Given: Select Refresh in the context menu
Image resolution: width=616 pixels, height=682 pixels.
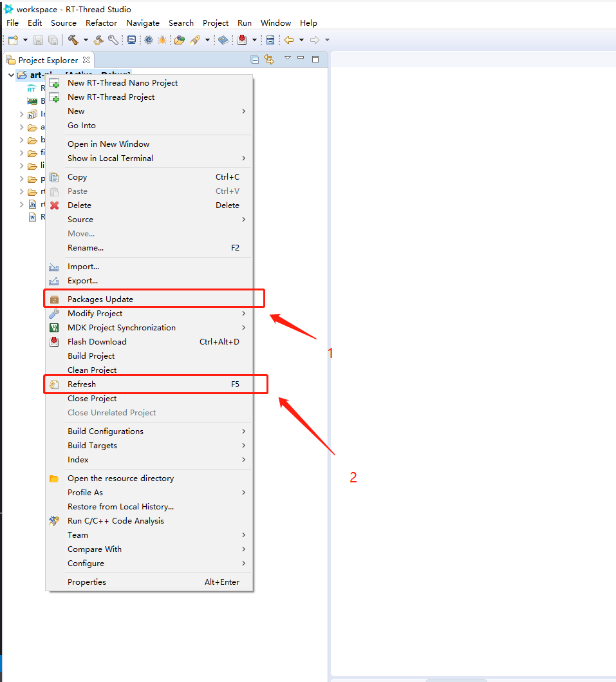Looking at the screenshot, I should 149,384.
